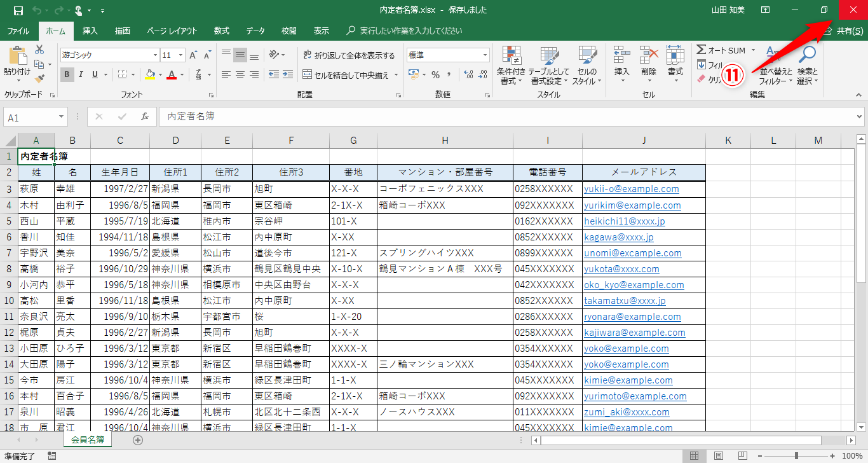Decrease indent in the alignment group

point(274,74)
